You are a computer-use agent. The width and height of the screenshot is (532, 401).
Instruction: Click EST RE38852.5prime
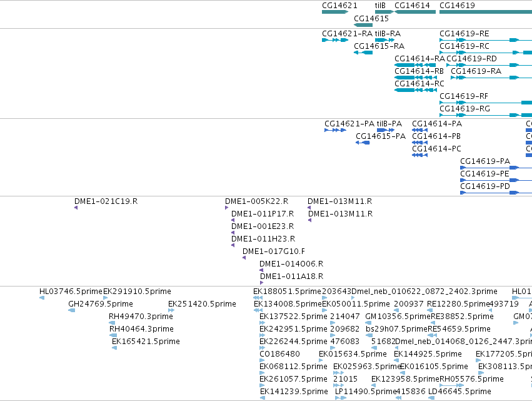click(x=433, y=323)
